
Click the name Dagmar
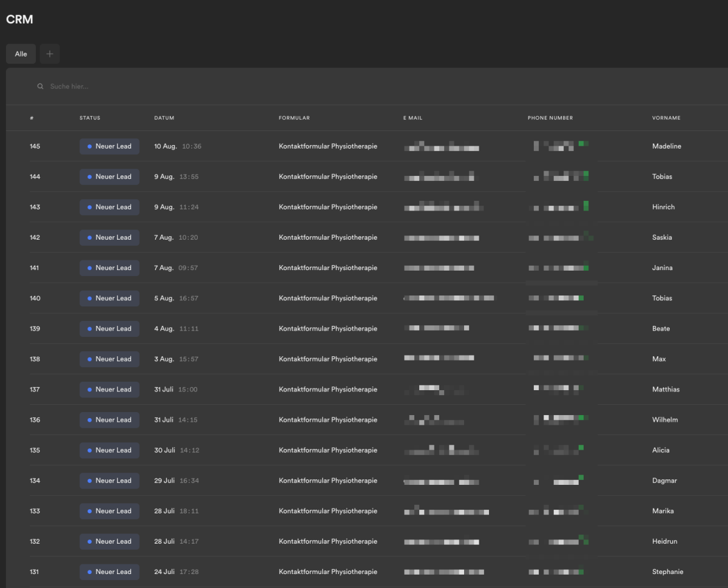664,480
